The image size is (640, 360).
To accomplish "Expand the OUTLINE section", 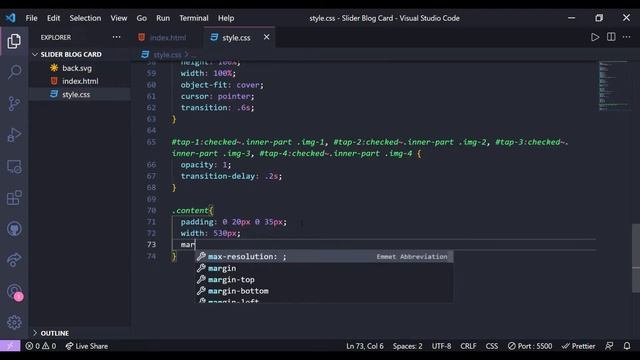I will (54, 333).
